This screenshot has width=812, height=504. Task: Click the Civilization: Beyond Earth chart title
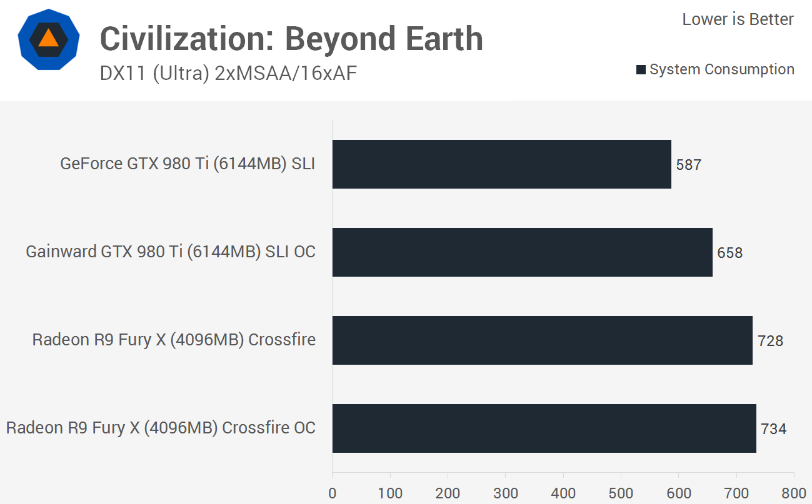[291, 39]
